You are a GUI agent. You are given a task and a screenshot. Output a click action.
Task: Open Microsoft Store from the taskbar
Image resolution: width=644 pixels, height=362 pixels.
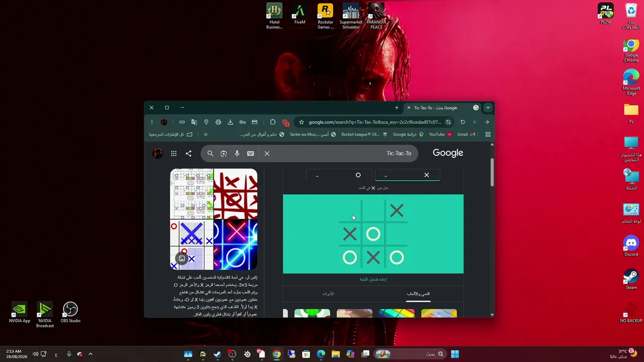point(306,354)
